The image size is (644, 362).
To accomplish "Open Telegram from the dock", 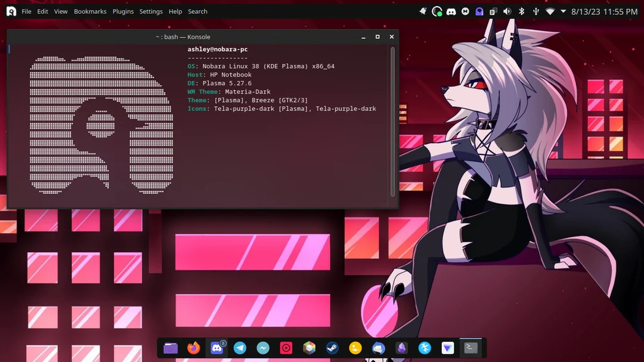I will click(x=240, y=348).
